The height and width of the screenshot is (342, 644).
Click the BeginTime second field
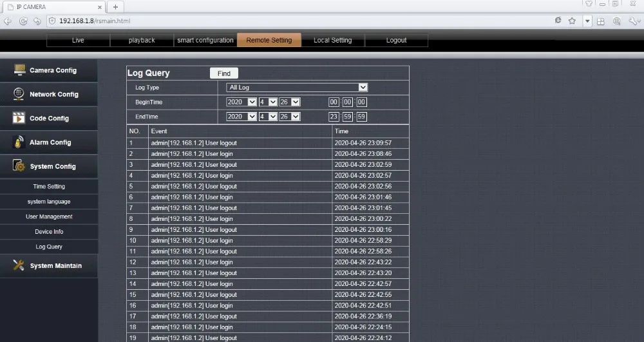pyautogui.click(x=361, y=102)
